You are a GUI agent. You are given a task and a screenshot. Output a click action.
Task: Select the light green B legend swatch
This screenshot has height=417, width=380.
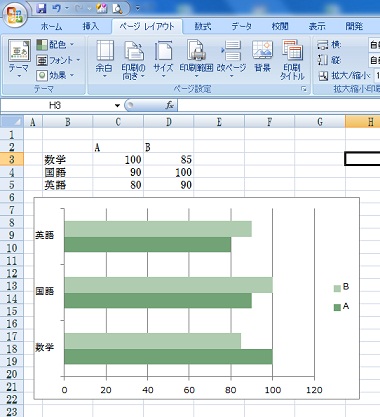pyautogui.click(x=337, y=288)
